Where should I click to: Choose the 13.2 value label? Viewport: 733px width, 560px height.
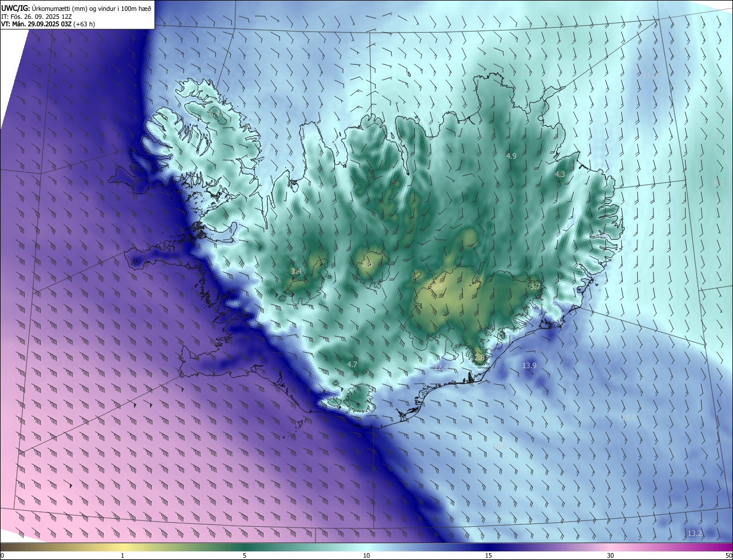[x=695, y=533]
